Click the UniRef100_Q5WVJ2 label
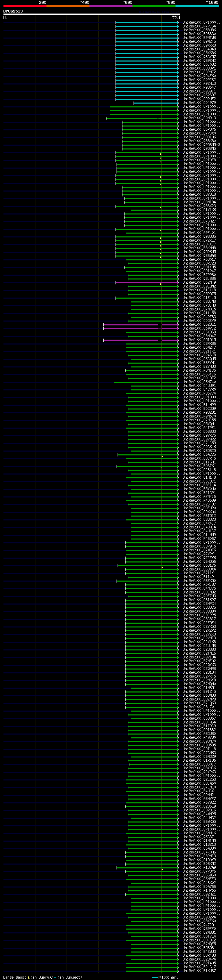The height and width of the screenshot is (980, 222). pos(199,328)
